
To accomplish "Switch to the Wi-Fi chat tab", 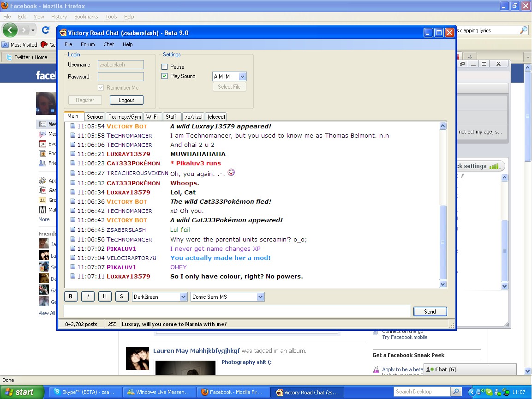I will pos(152,117).
